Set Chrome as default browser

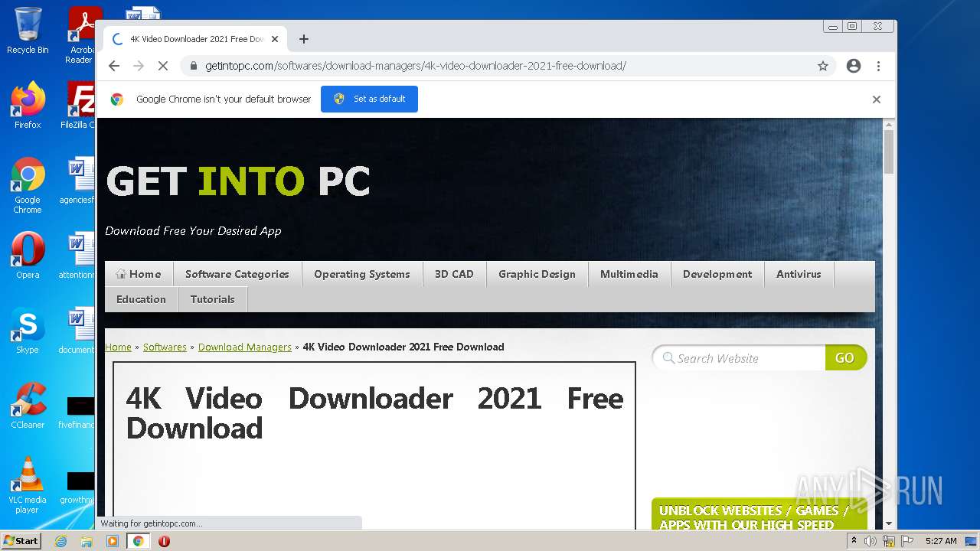coord(369,99)
